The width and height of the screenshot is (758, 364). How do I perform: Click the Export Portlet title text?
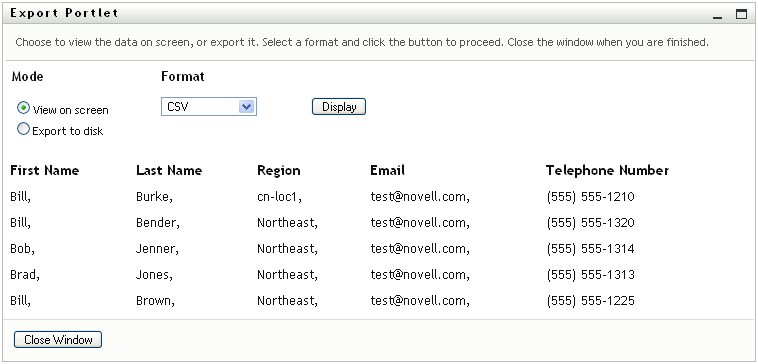pyautogui.click(x=64, y=14)
